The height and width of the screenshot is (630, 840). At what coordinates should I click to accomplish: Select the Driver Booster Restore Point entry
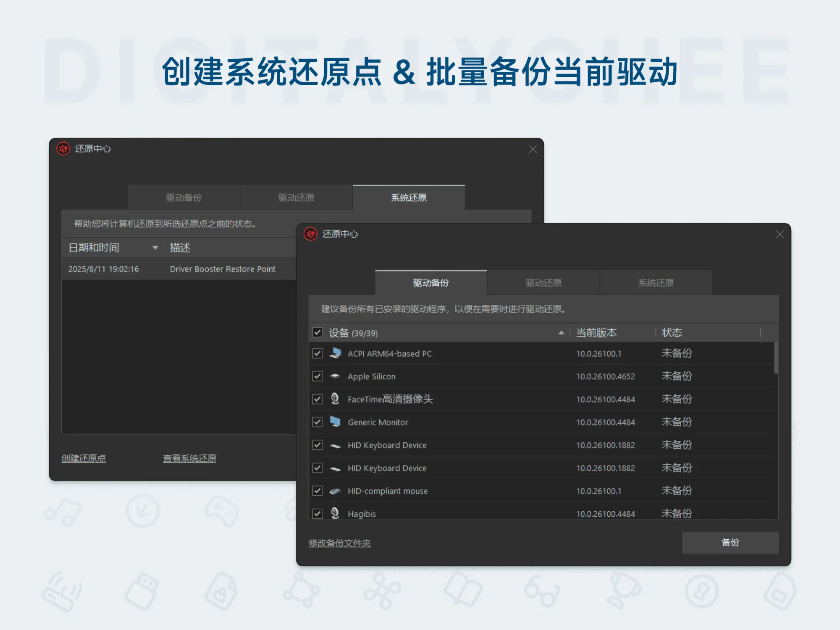coord(223,269)
